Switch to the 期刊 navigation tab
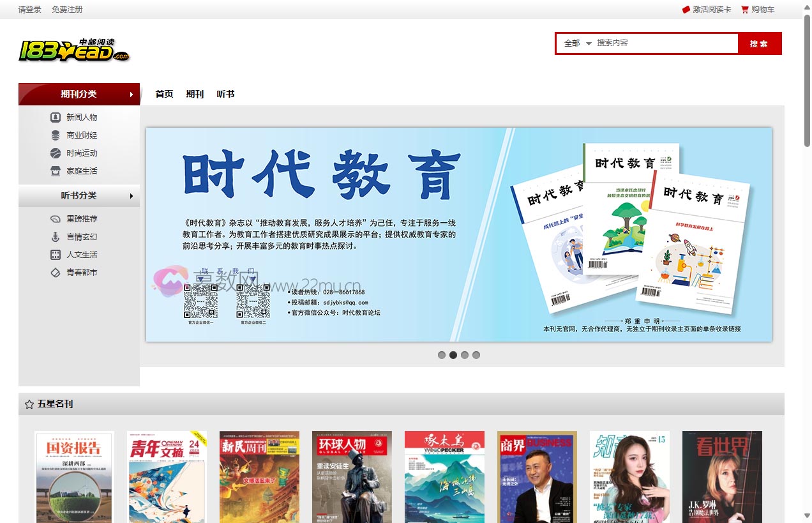This screenshot has height=523, width=812. (x=195, y=94)
